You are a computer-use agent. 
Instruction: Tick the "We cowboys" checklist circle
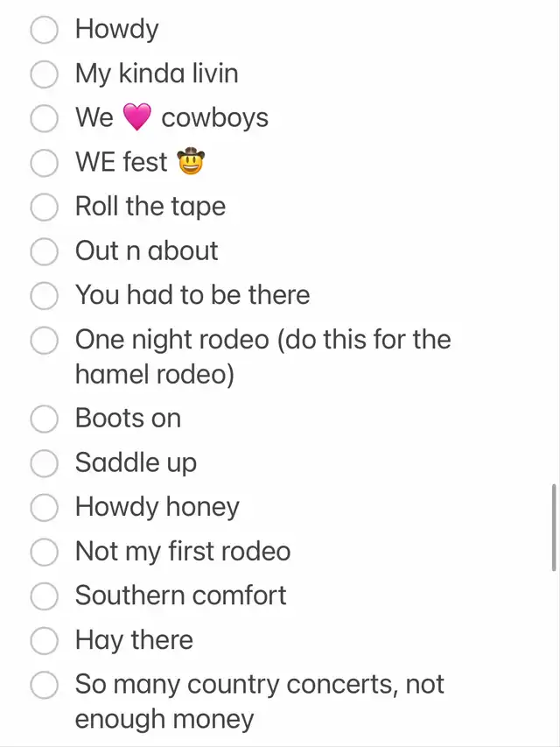point(44,118)
